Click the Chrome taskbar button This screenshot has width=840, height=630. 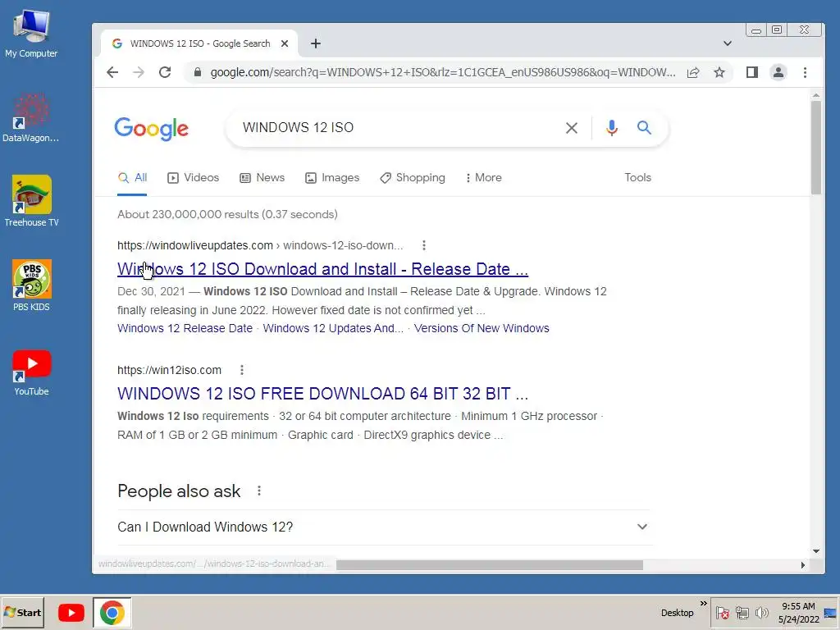(112, 612)
